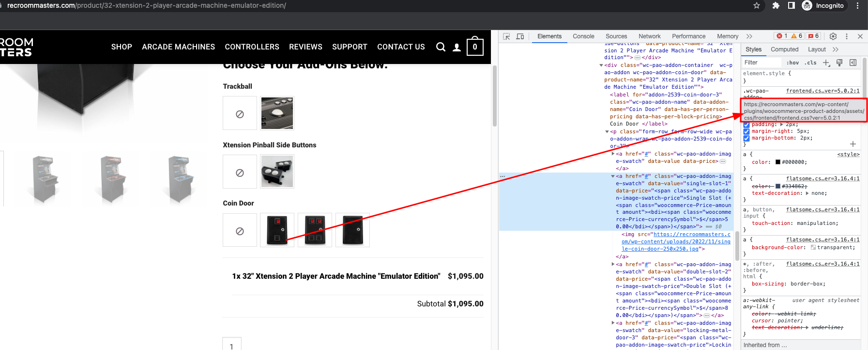Click the ellipsis beside the selected DOM node
This screenshot has height=350, width=868.
503,176
